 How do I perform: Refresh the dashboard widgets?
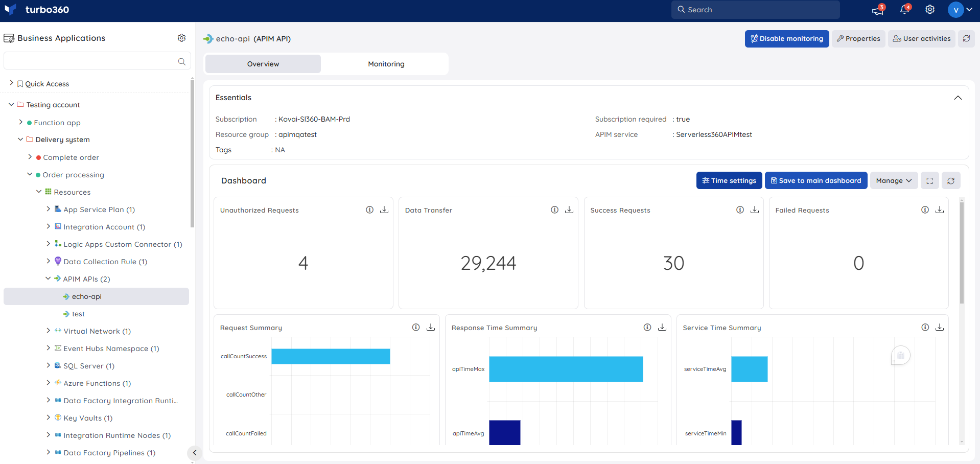click(x=951, y=181)
